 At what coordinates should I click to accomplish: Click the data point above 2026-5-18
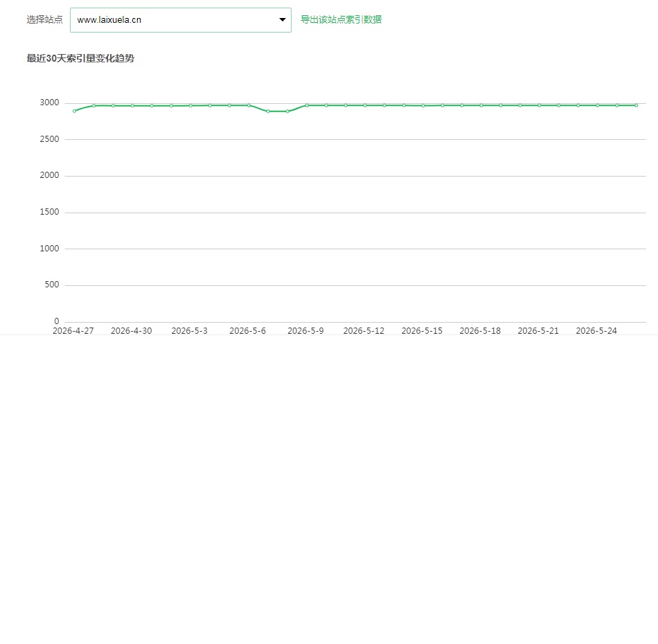(481, 105)
